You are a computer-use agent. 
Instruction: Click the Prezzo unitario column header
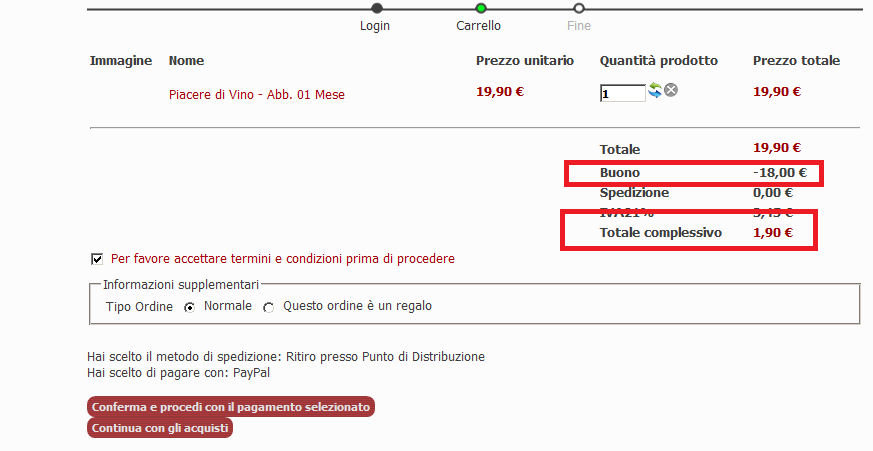pyautogui.click(x=524, y=61)
